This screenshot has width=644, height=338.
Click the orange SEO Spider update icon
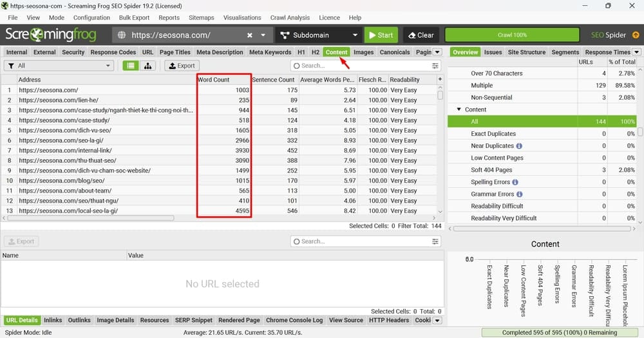[636, 35]
